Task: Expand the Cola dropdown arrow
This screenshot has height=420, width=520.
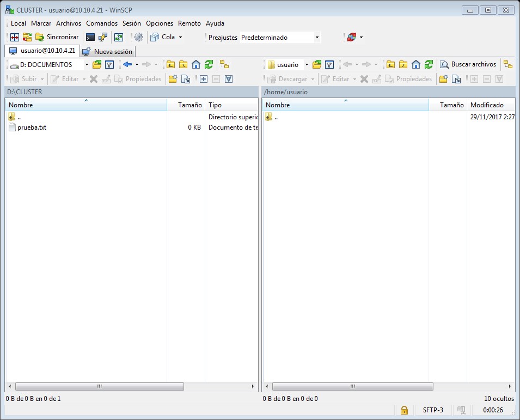Action: tap(180, 37)
